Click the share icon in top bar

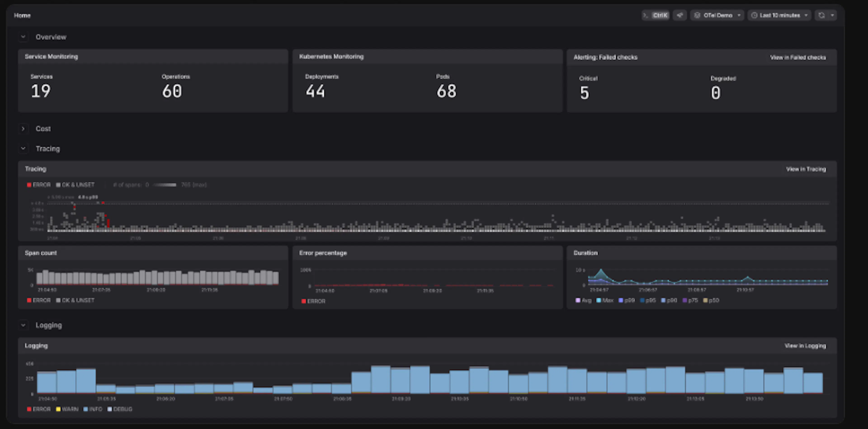680,15
